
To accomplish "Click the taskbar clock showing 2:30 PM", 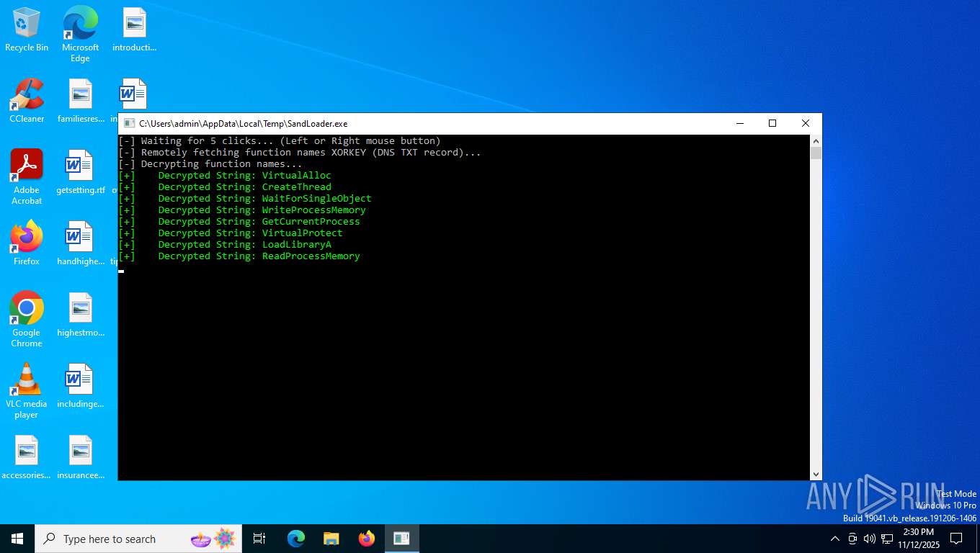I will [x=919, y=539].
